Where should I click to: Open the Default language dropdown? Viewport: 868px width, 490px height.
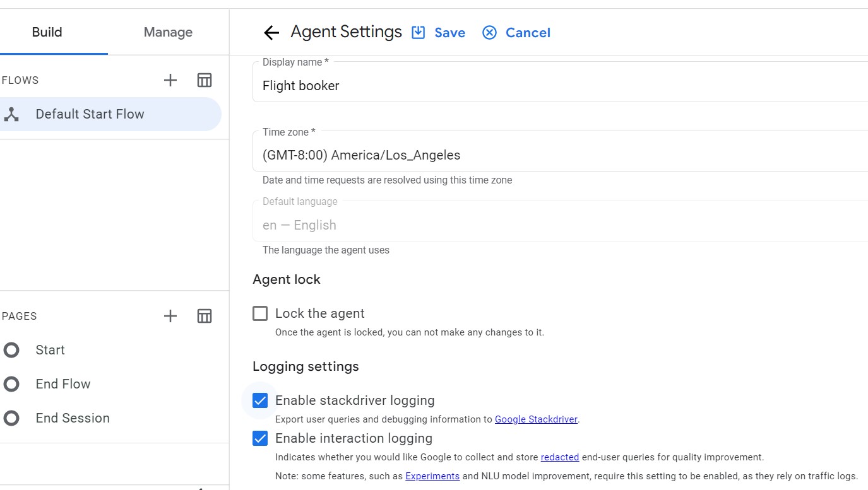(560, 221)
